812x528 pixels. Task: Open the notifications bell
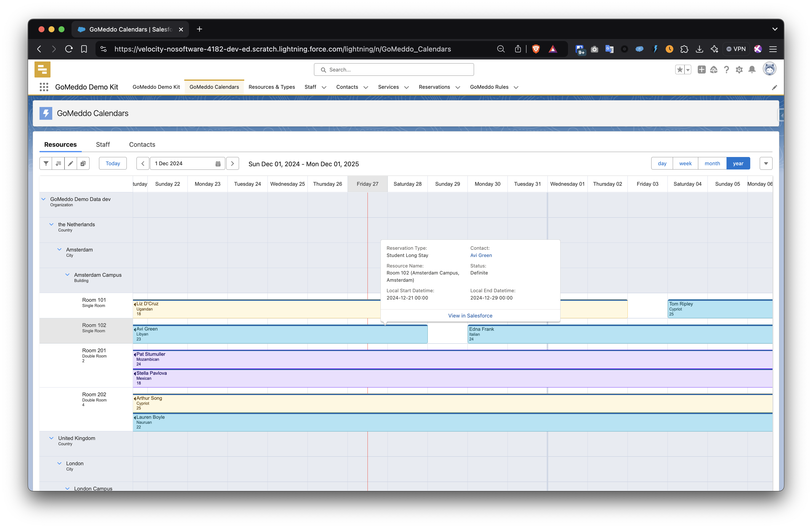752,69
